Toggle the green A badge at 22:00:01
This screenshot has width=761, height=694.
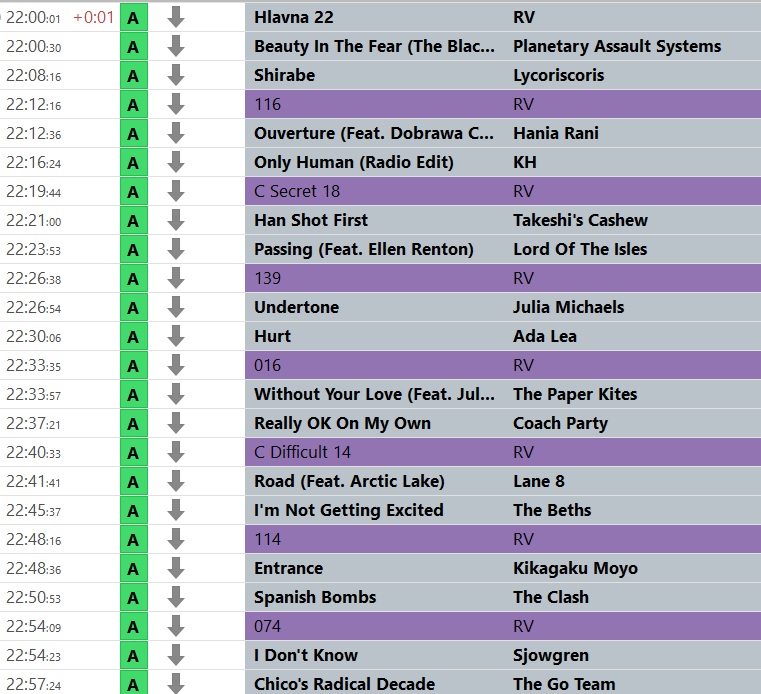[133, 18]
